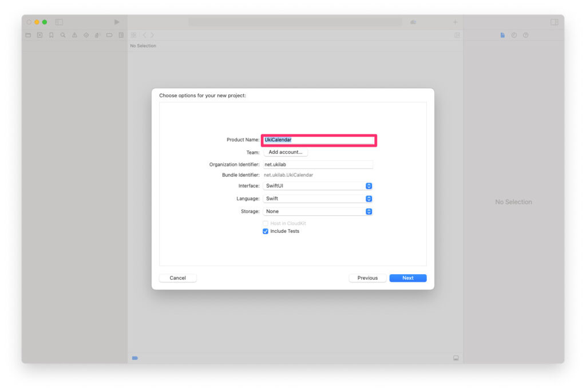The height and width of the screenshot is (392, 586).
Task: Open the Storage dropdown showing None
Action: 318,211
